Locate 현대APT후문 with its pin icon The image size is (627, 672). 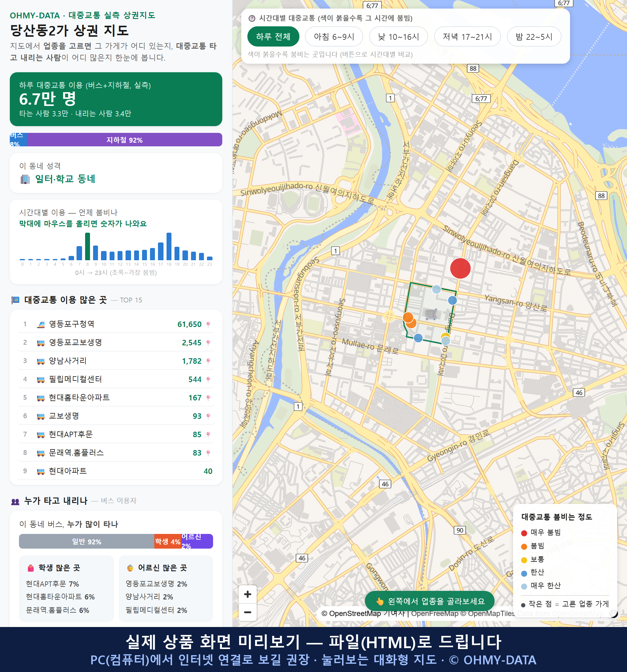coord(208,434)
